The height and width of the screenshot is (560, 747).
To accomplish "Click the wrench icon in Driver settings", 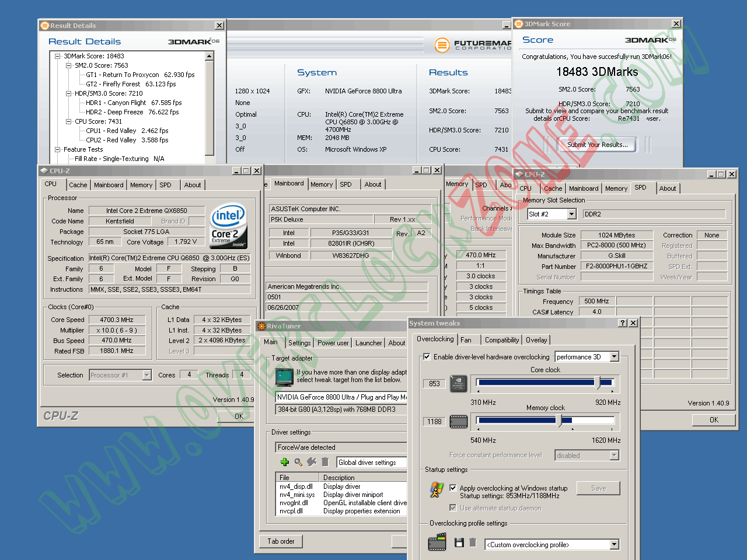I will [312, 462].
